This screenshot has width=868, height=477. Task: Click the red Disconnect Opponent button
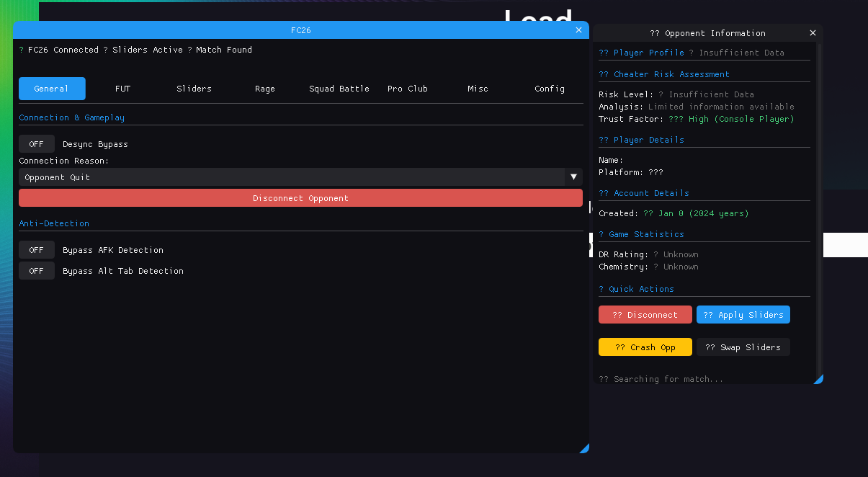pyautogui.click(x=300, y=198)
